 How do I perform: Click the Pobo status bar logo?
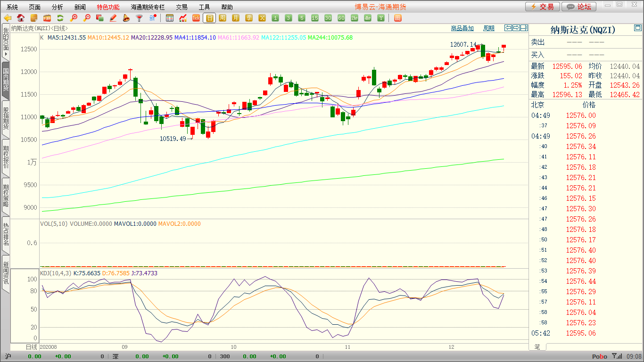click(x=600, y=356)
